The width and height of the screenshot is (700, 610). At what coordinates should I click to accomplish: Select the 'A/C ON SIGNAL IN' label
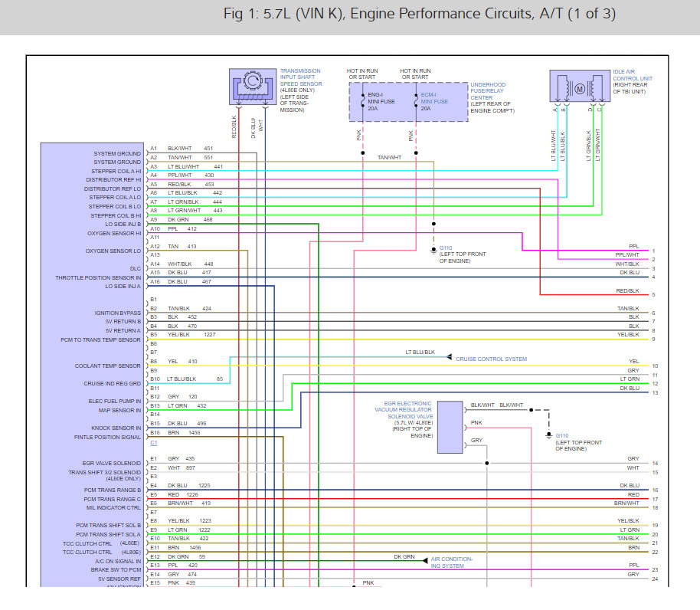coord(118,561)
